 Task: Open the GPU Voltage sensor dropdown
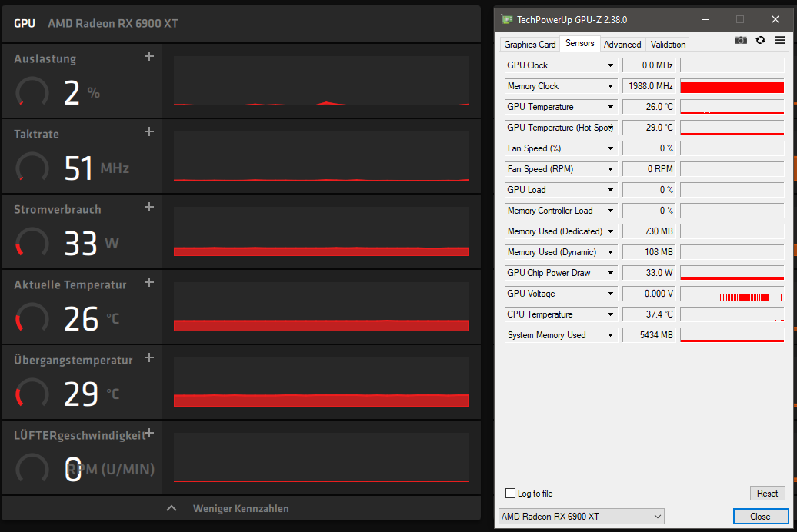(x=610, y=294)
